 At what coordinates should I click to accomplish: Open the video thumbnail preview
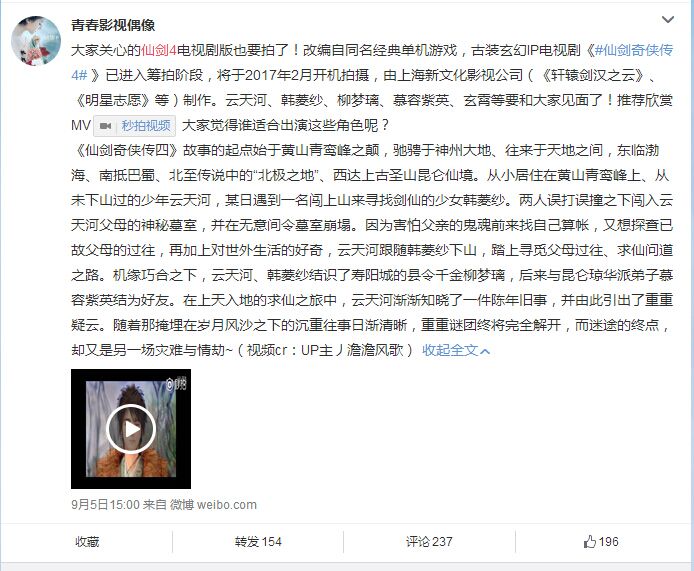pos(131,429)
